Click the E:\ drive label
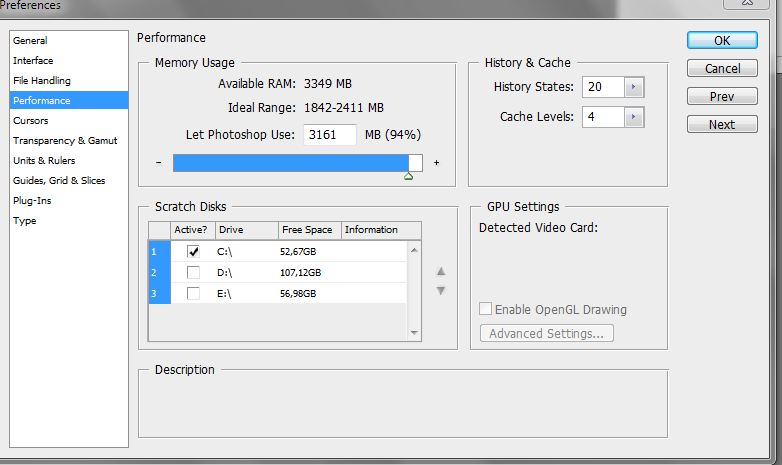The height and width of the screenshot is (465, 782). [x=224, y=294]
